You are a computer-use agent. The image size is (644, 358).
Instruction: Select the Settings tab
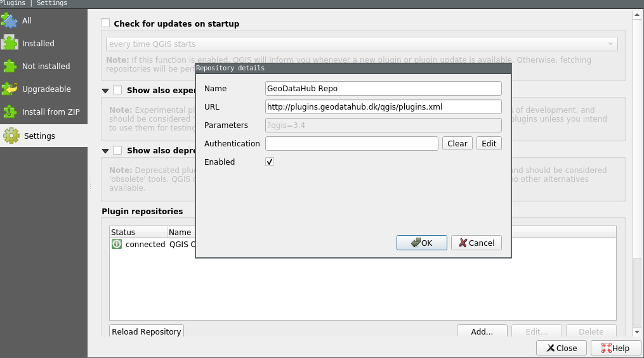44,136
